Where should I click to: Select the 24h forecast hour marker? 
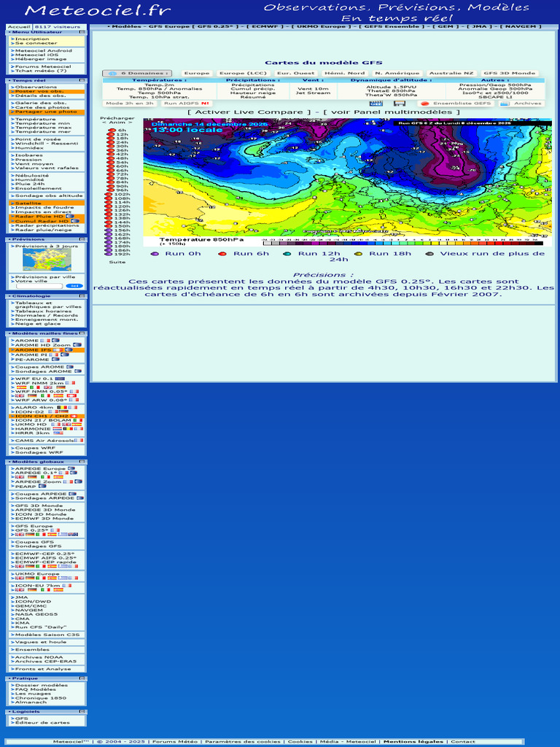112,142
